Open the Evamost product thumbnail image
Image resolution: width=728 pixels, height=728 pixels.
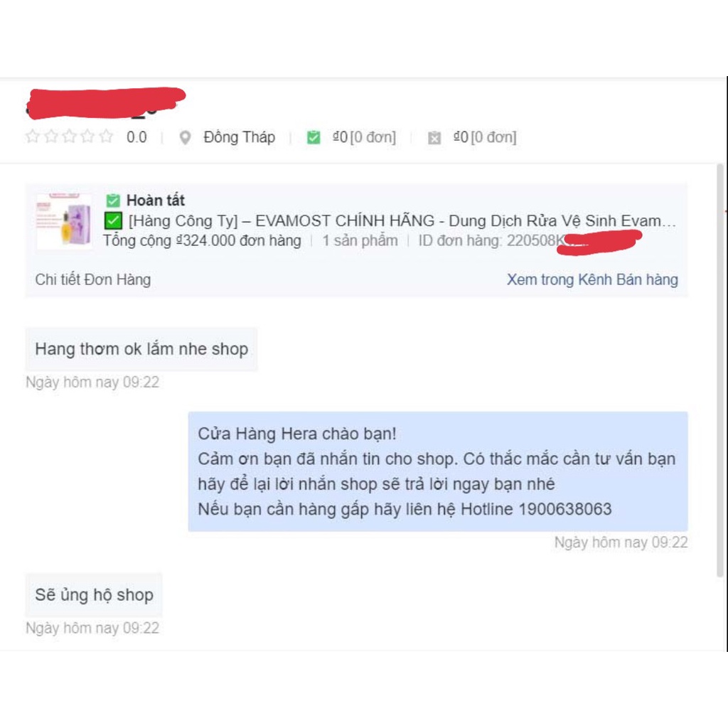[x=64, y=221]
